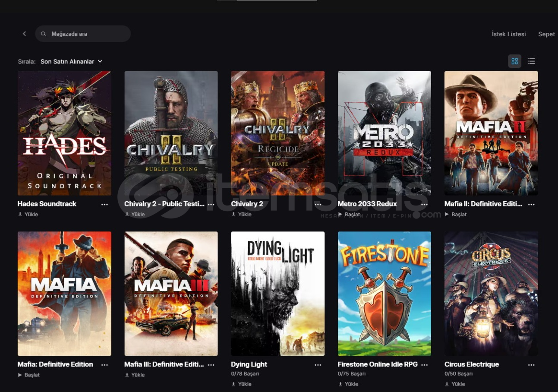The width and height of the screenshot is (558, 392).
Task: Open more options for Dying Light
Action: click(x=318, y=365)
